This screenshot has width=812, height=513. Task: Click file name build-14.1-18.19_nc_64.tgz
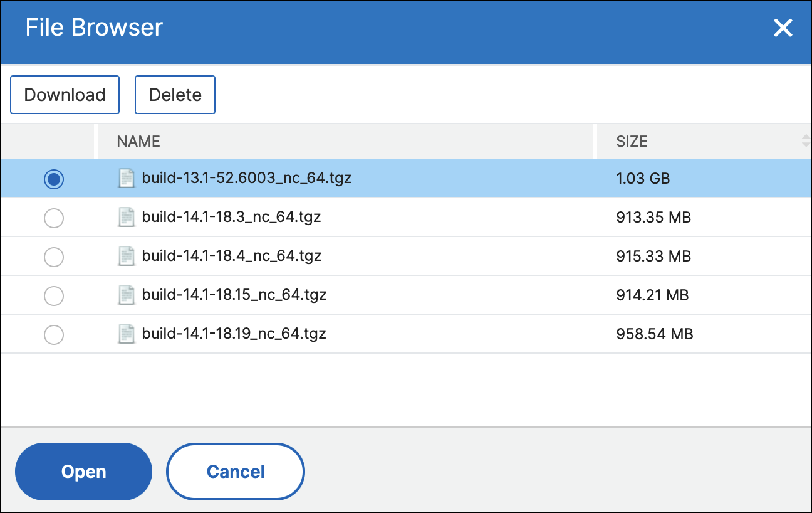point(234,334)
